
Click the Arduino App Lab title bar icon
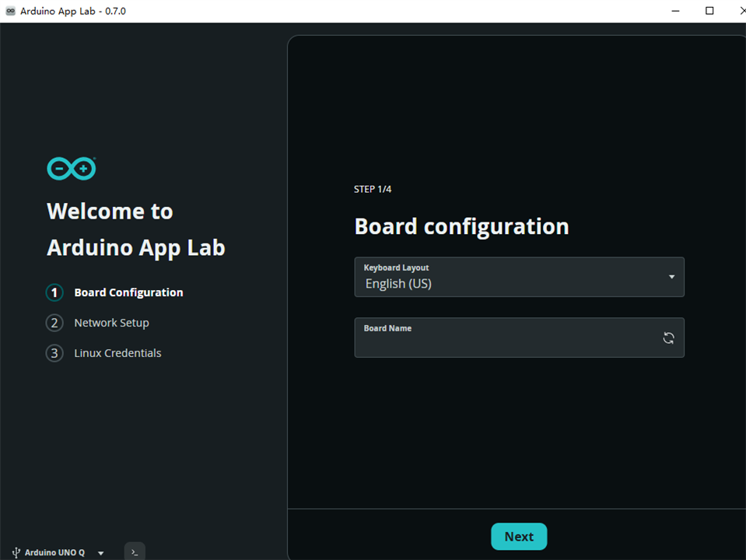click(x=10, y=11)
